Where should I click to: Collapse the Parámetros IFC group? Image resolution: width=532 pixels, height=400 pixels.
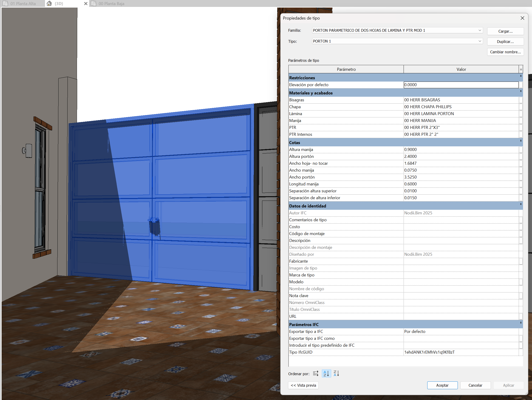tap(521, 323)
